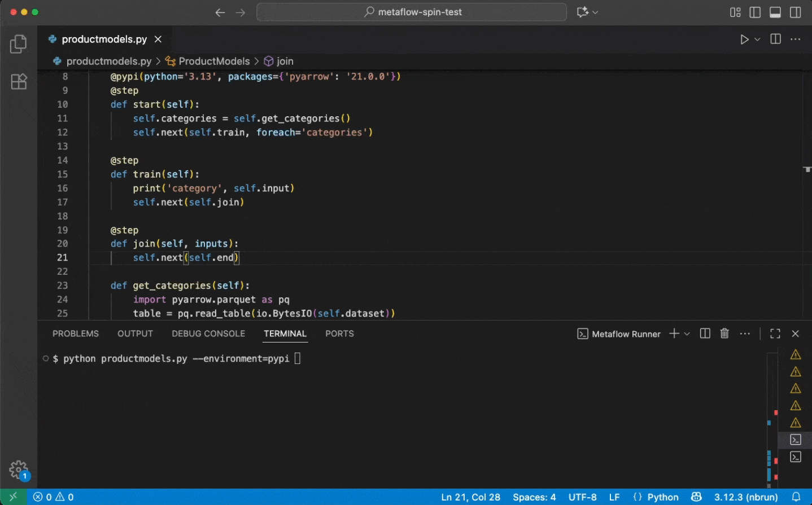Open the Manage settings gear
The height and width of the screenshot is (505, 812).
[x=19, y=469]
